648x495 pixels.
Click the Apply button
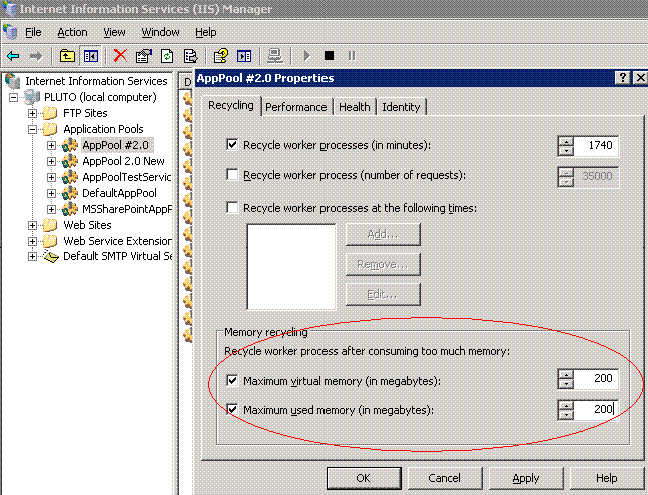526,478
